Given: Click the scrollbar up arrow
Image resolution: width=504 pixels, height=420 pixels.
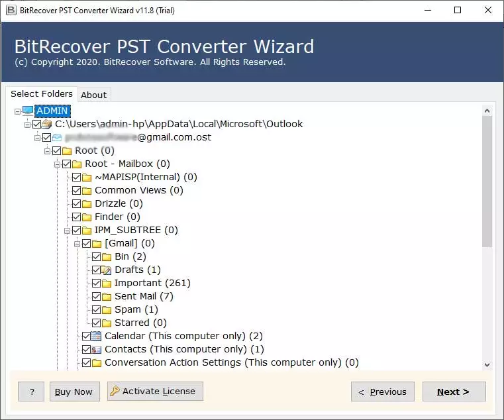Looking at the screenshot, I should [487, 111].
